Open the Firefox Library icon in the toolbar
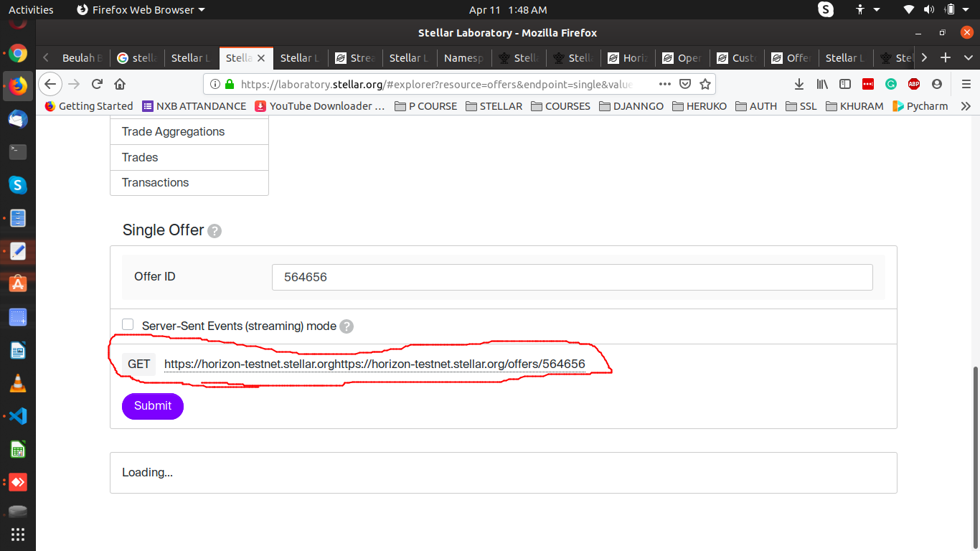The image size is (980, 551). click(822, 84)
